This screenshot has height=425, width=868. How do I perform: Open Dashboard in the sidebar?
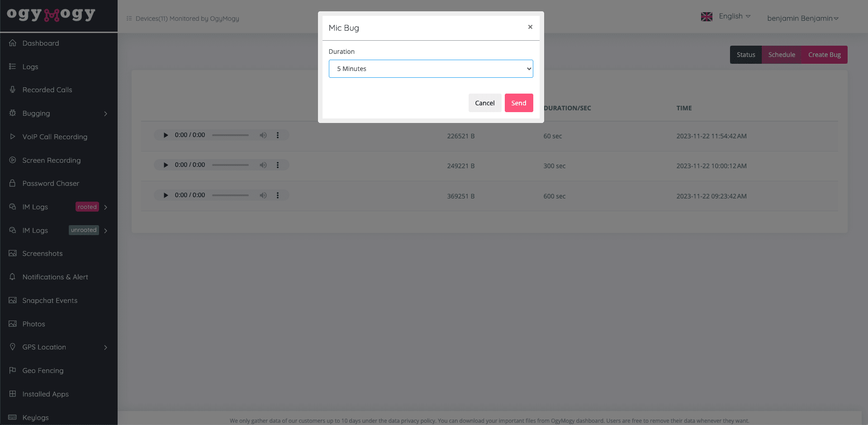coord(41,43)
